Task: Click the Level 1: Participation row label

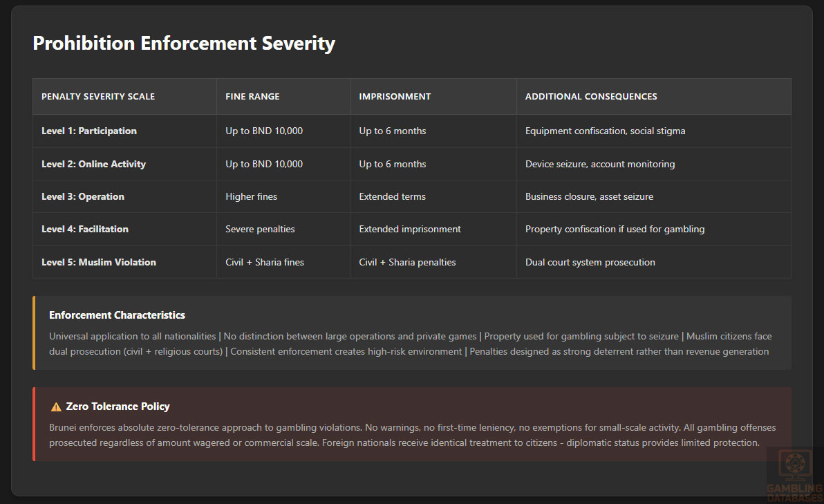Action: click(x=89, y=131)
